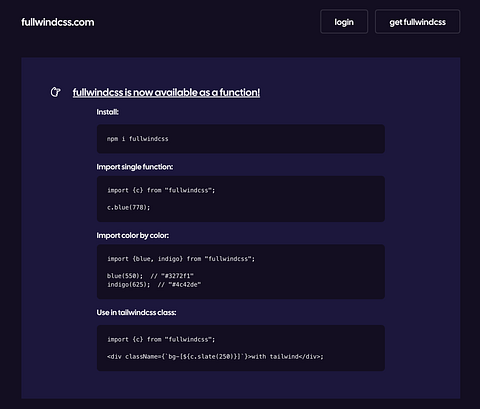Click the "#4c42de" hex color comment
This screenshot has height=409, width=480.
(x=185, y=284)
